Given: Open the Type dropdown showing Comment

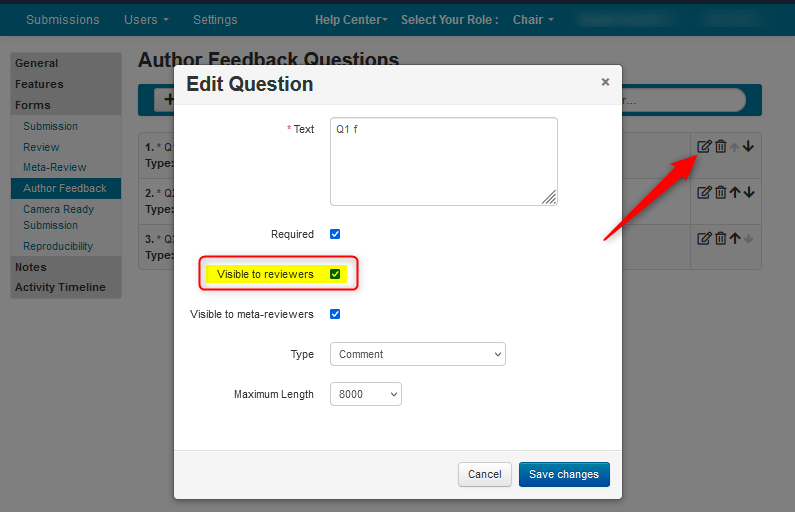Looking at the screenshot, I should coord(418,354).
